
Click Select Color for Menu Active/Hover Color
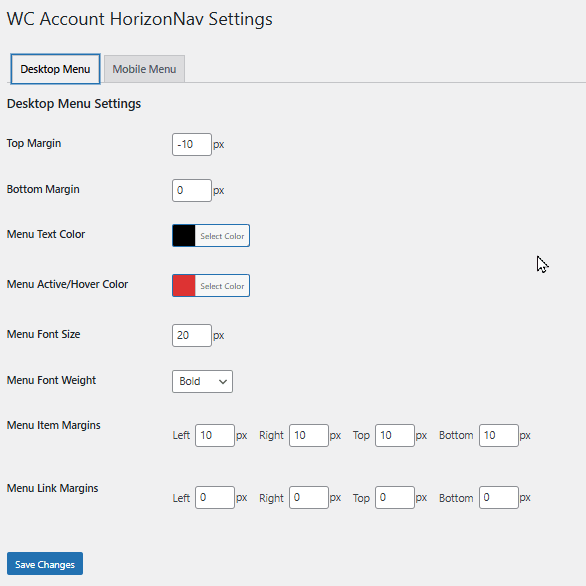[x=222, y=286]
